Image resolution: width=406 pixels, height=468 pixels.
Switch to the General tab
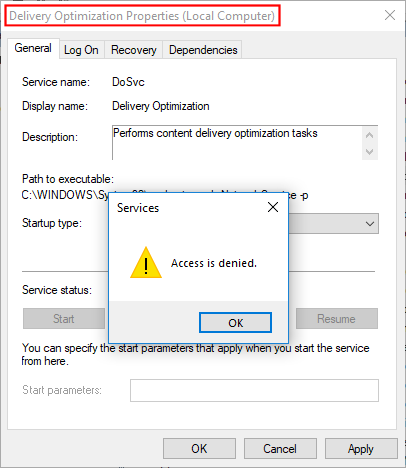tap(33, 48)
